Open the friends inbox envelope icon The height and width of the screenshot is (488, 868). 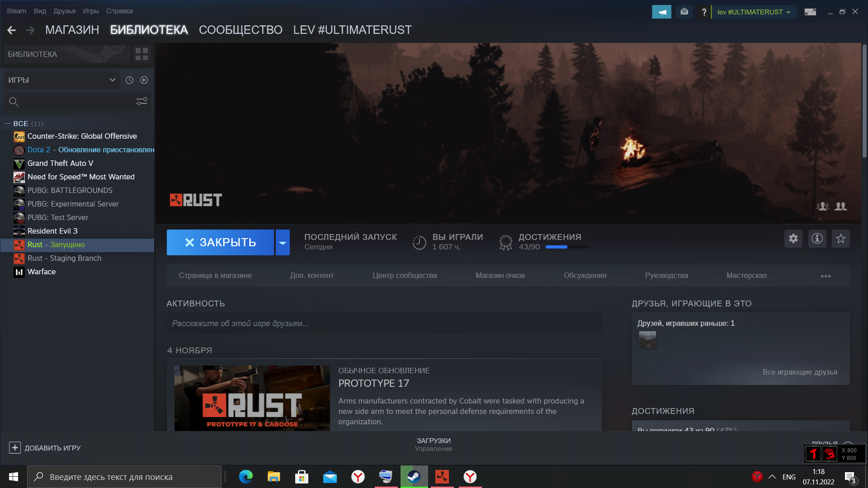click(x=684, y=12)
